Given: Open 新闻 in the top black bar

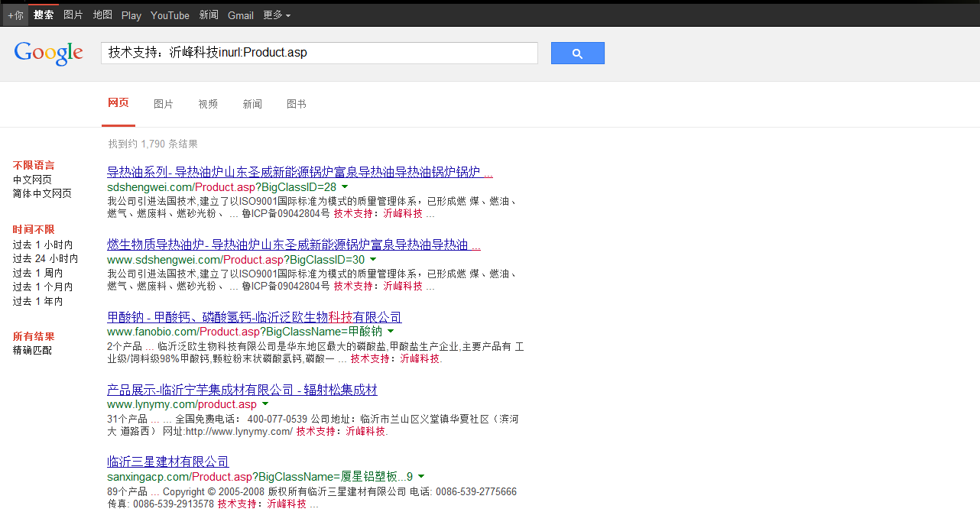Looking at the screenshot, I should 209,15.
